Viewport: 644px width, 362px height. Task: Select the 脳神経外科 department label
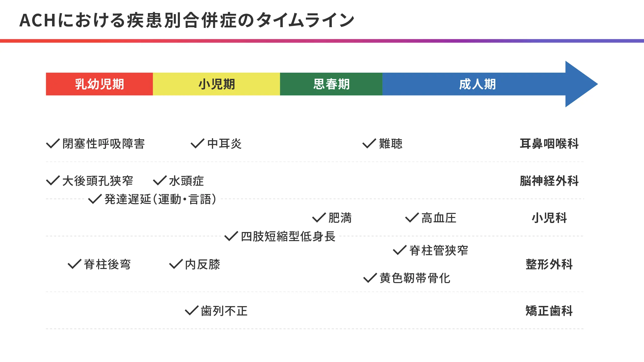(549, 181)
